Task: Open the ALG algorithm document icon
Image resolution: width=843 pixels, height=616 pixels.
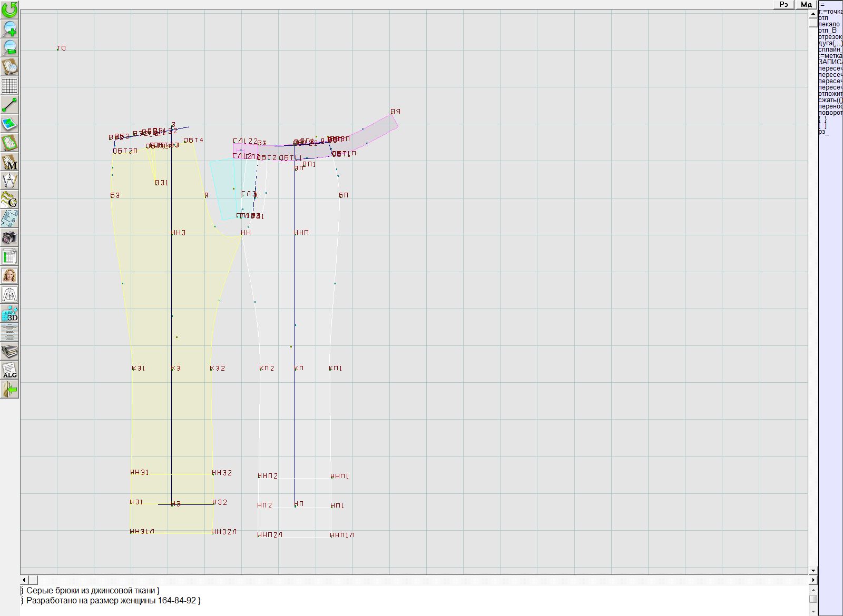Action: (9, 370)
